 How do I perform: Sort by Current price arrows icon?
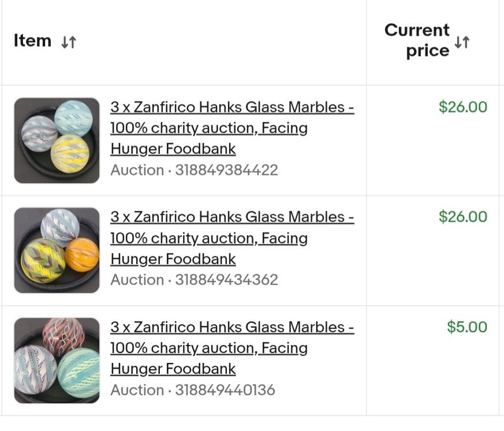462,42
